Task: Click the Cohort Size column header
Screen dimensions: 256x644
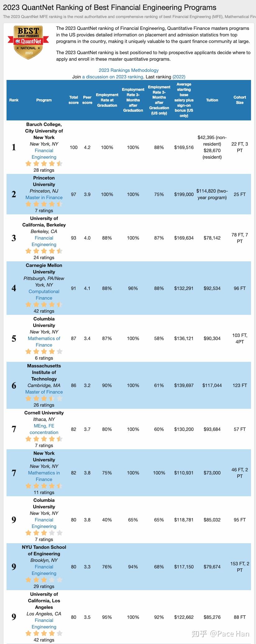Action: pos(240,100)
